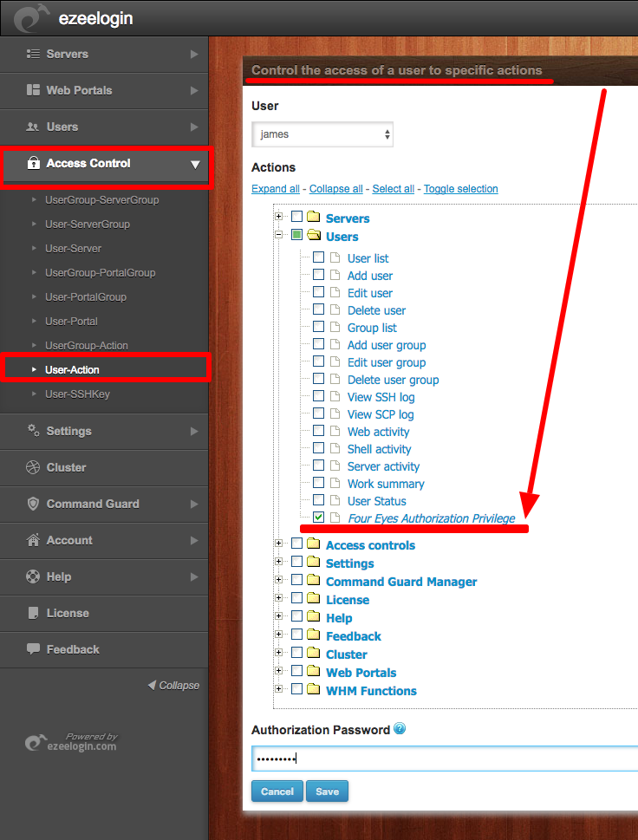Open UserGroup-Action submenu item

point(86,346)
